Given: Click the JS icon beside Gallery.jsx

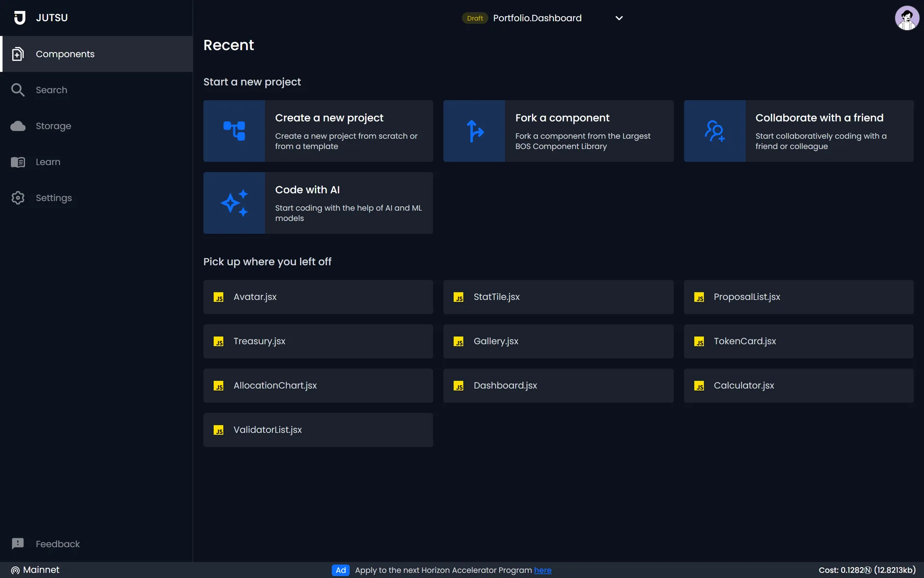Looking at the screenshot, I should tap(459, 342).
